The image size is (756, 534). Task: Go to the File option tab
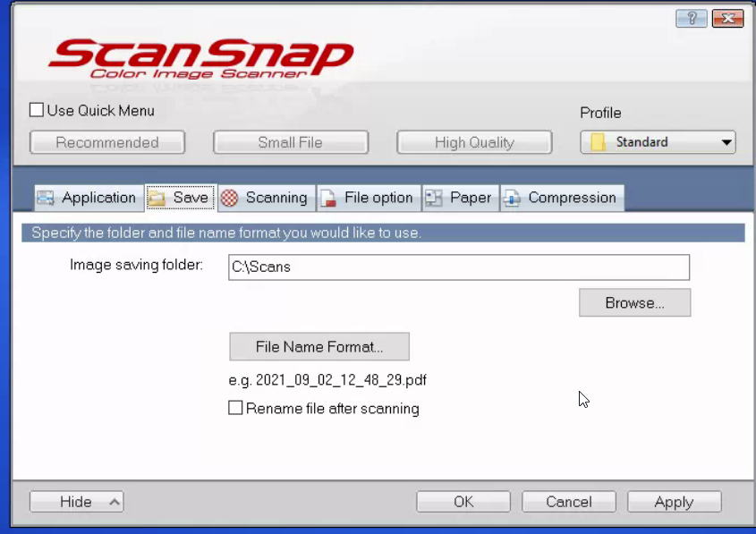point(369,198)
